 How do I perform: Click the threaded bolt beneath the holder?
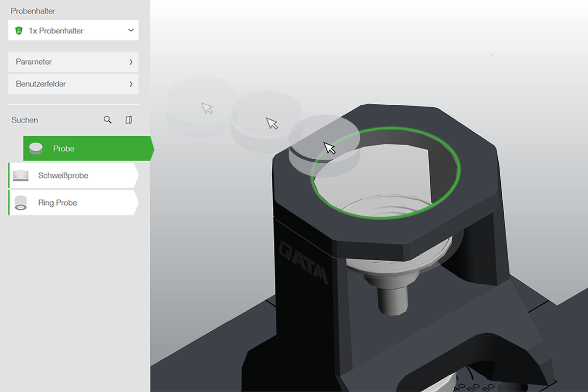point(392,298)
